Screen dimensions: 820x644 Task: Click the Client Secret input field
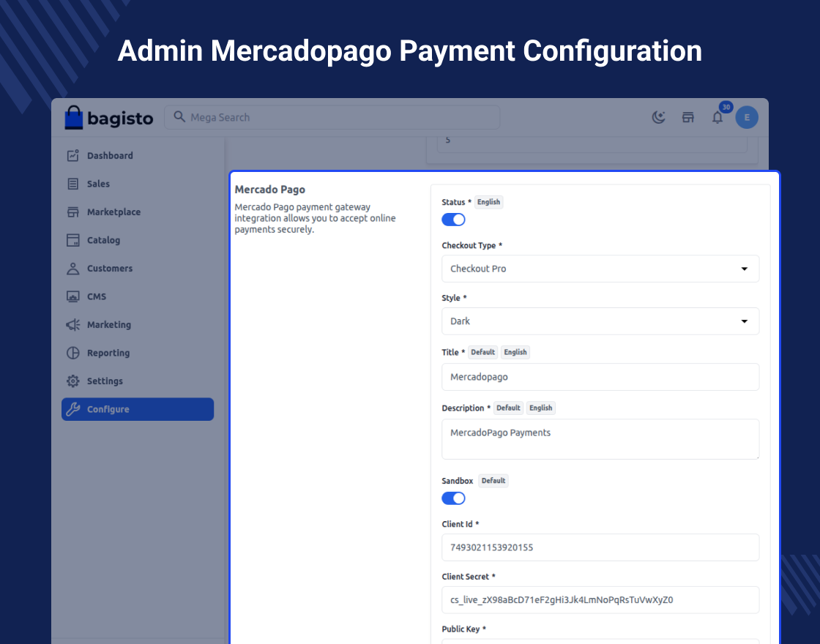600,599
